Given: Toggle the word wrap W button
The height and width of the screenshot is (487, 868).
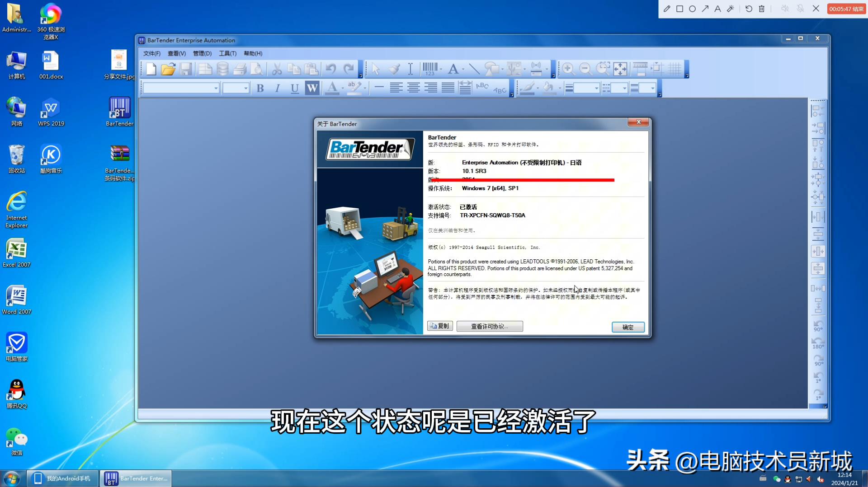Looking at the screenshot, I should 312,88.
